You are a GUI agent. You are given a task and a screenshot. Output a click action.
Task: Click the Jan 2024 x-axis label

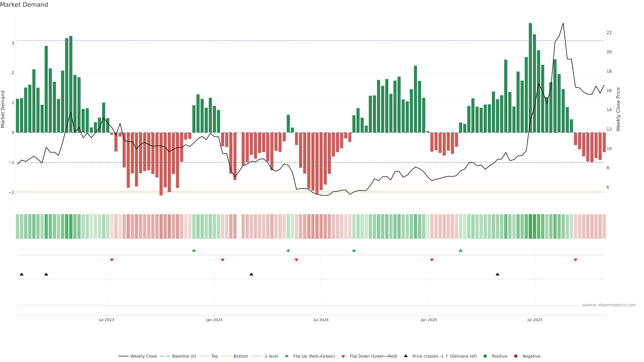pyautogui.click(x=214, y=320)
